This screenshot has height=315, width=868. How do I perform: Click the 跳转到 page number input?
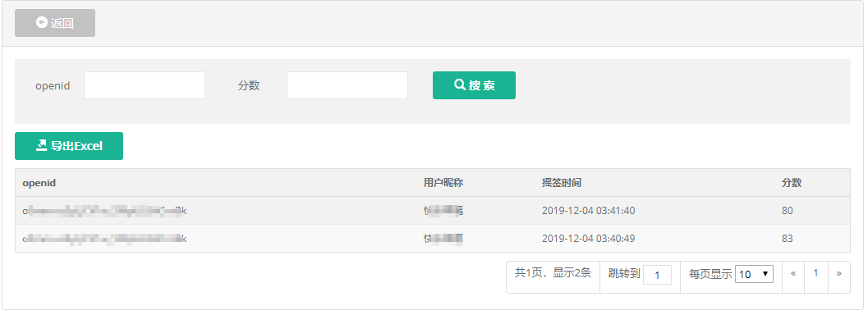[x=657, y=275]
